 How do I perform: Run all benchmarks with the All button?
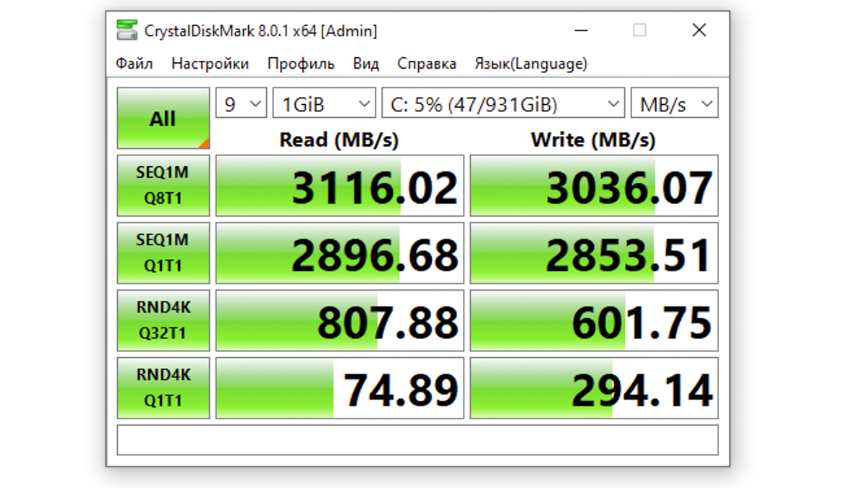[x=163, y=119]
